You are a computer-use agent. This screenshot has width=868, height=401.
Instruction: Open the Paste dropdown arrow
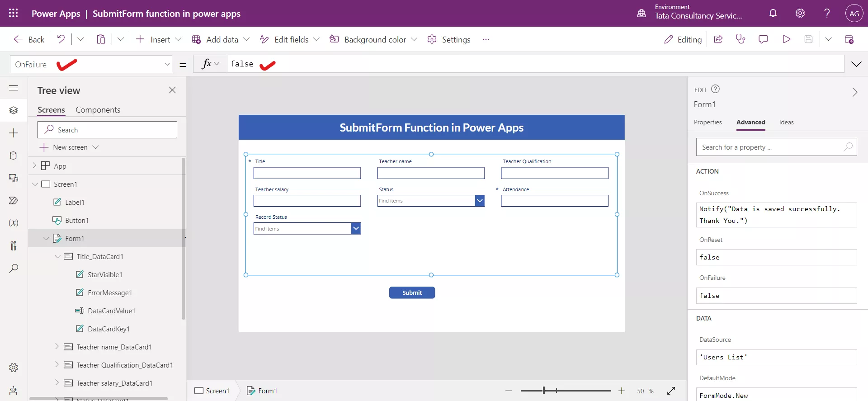click(x=121, y=39)
